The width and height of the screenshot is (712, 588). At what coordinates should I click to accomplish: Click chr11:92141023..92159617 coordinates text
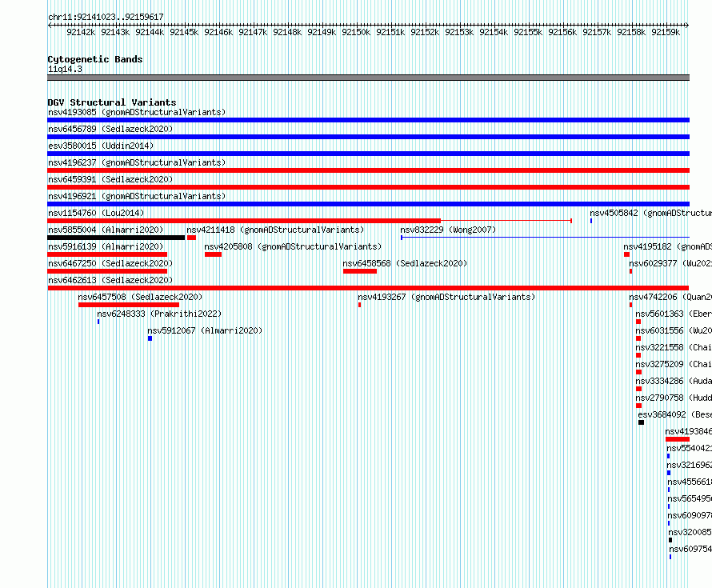click(x=106, y=17)
